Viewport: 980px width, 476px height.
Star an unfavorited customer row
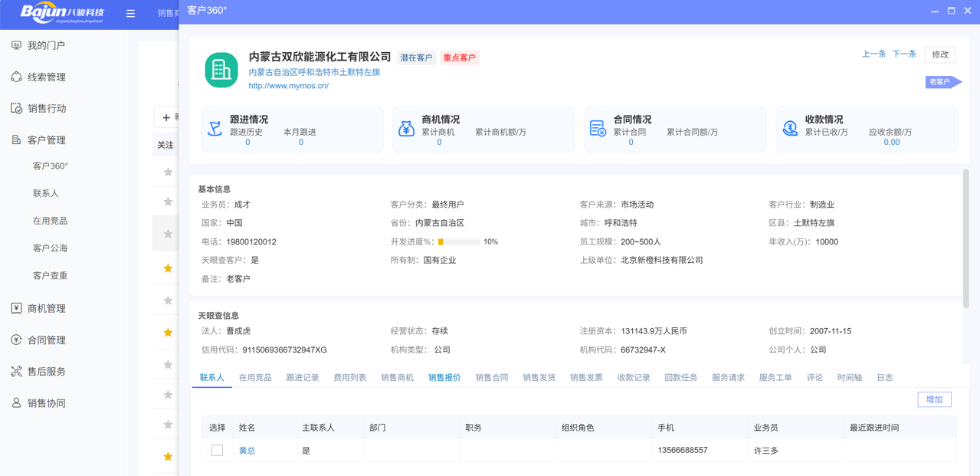(x=168, y=202)
